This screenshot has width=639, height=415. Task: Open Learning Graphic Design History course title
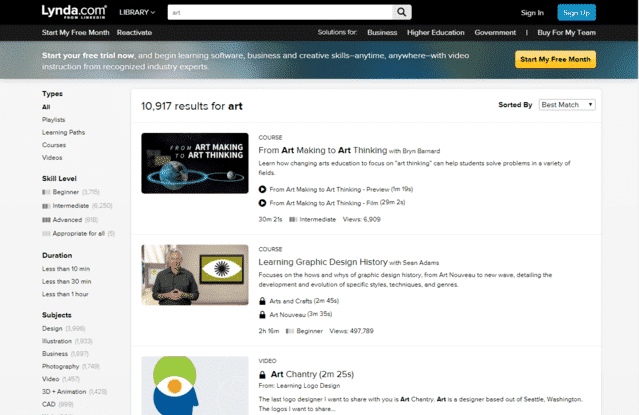pyautogui.click(x=323, y=262)
